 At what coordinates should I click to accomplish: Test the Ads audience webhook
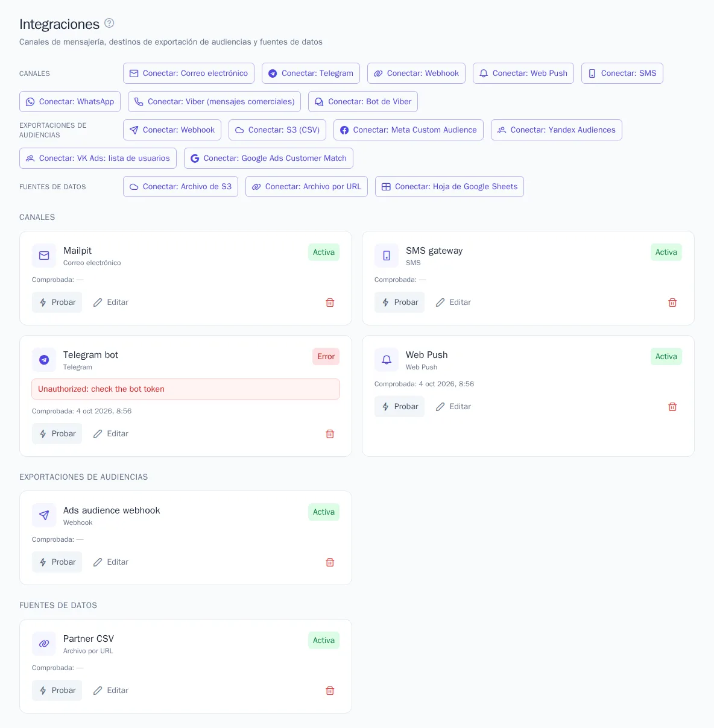click(57, 562)
